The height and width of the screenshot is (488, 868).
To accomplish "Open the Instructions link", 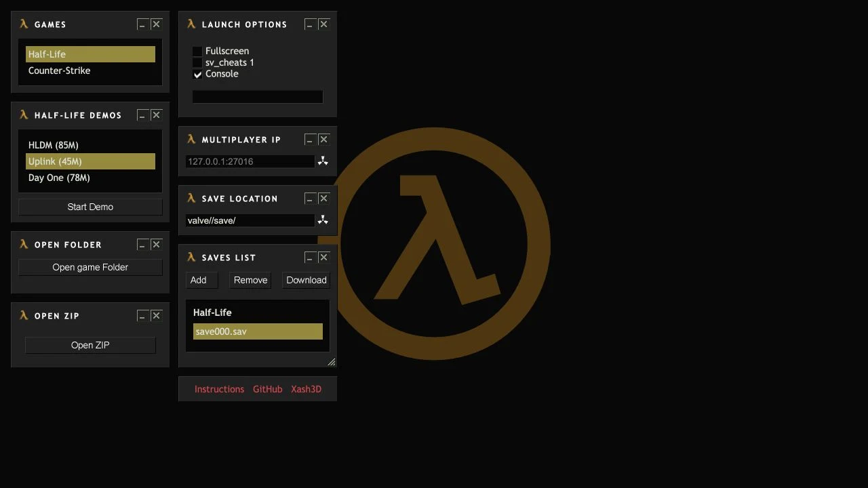I will tap(219, 389).
